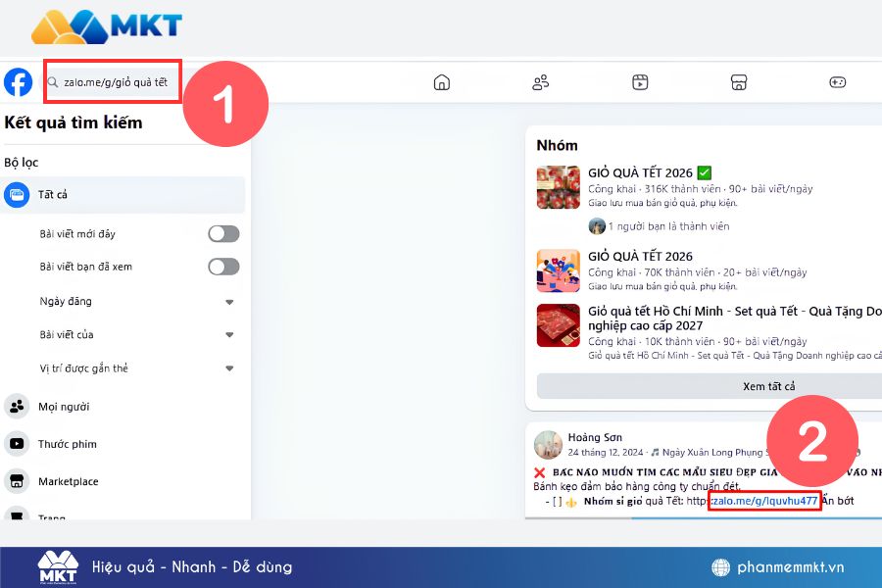882x588 pixels.
Task: Click the Kết quả tìm kiếm heading
Action: 73,122
